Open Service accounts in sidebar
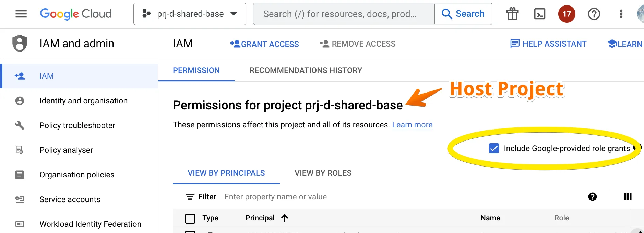Viewport: 644px width, 233px height. (70, 199)
